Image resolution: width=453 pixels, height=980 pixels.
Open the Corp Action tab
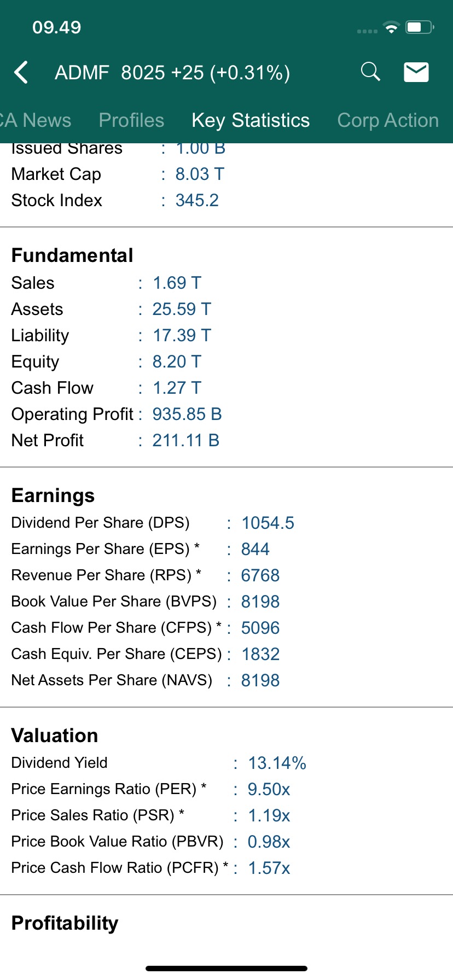click(388, 120)
